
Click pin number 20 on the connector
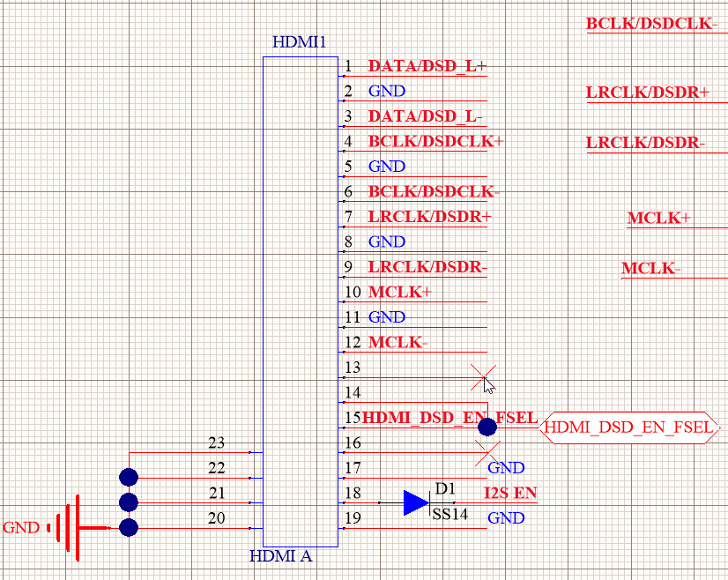click(216, 517)
